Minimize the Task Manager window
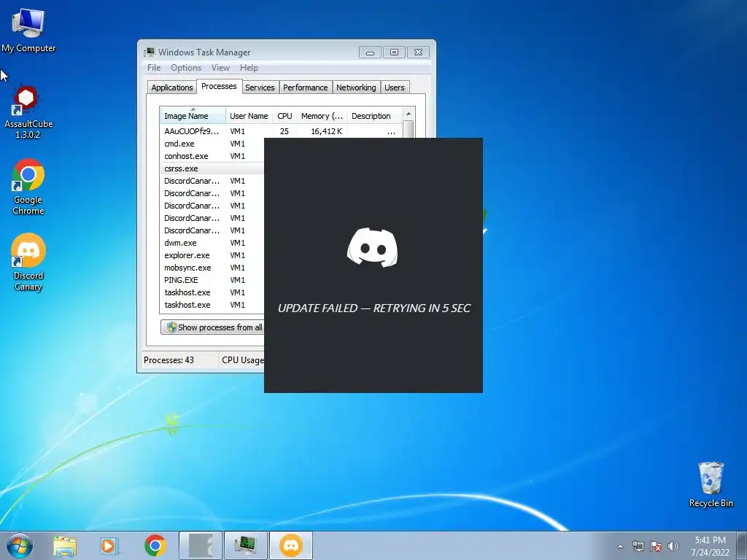Viewport: 747px width, 560px height. (x=370, y=52)
